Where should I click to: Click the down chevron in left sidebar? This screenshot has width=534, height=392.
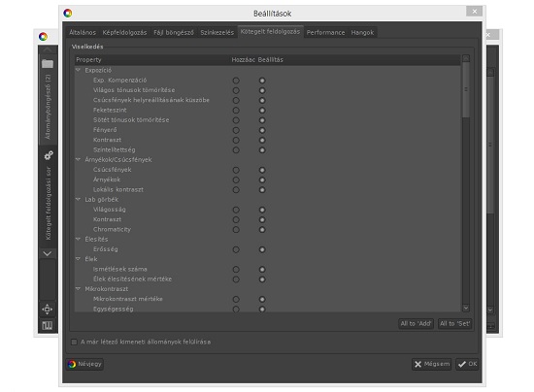click(48, 253)
